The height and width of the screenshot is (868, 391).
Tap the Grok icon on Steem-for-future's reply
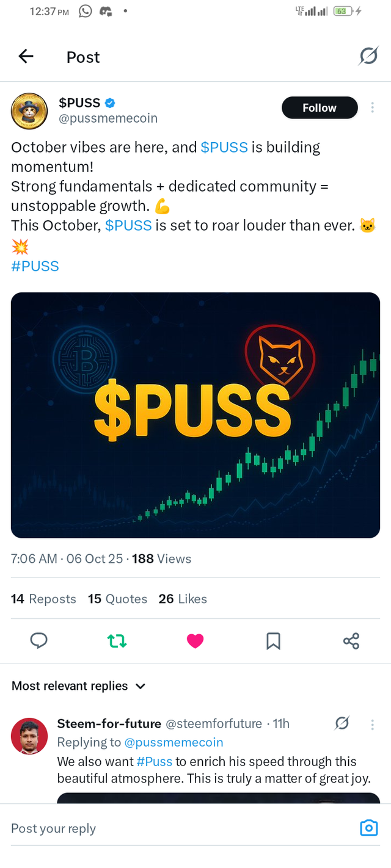click(342, 724)
